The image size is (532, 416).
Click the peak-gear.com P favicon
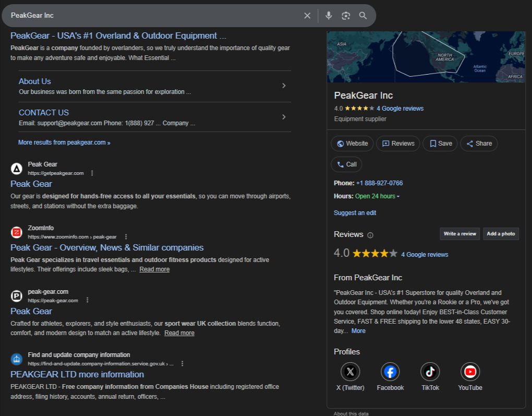17,296
